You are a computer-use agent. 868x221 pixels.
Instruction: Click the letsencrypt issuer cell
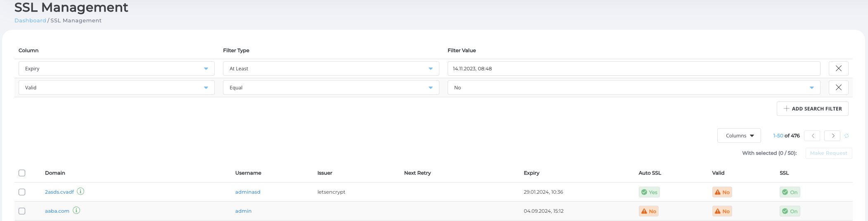tap(331, 192)
